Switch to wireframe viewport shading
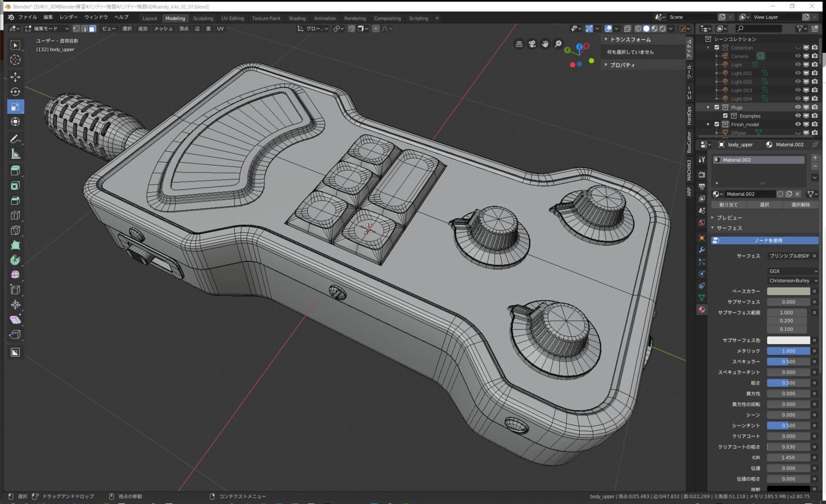 (639, 29)
